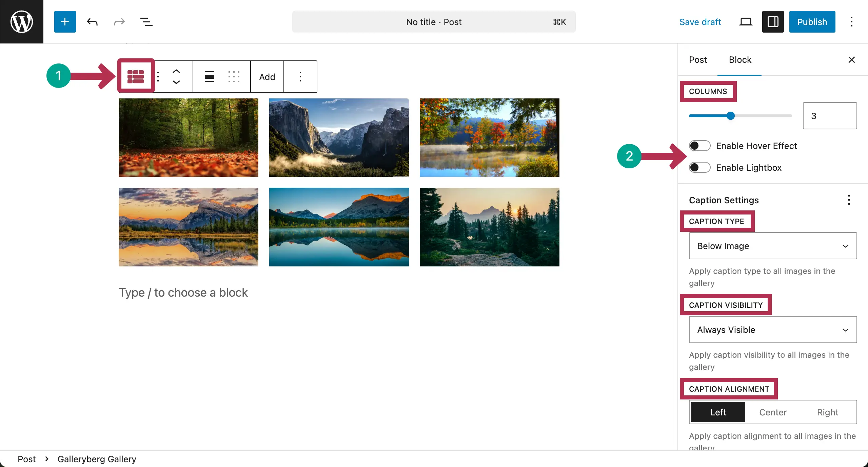Click the Undo arrow icon

pyautogui.click(x=92, y=22)
